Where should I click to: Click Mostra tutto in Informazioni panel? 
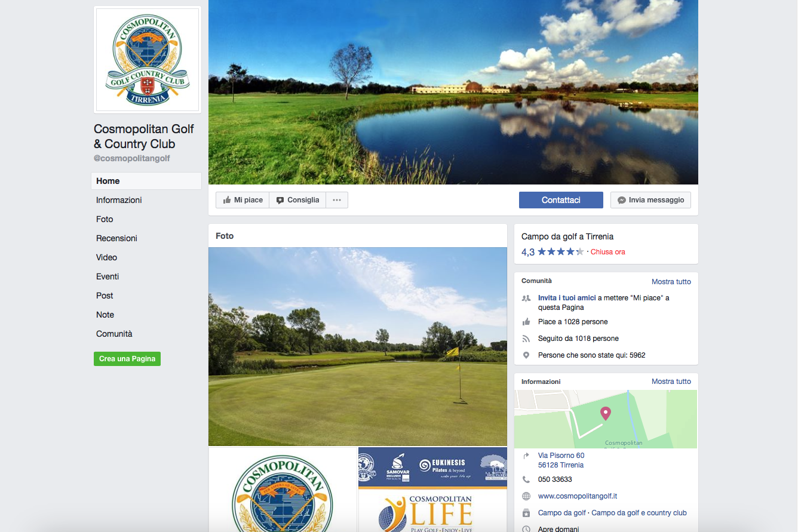tap(671, 381)
